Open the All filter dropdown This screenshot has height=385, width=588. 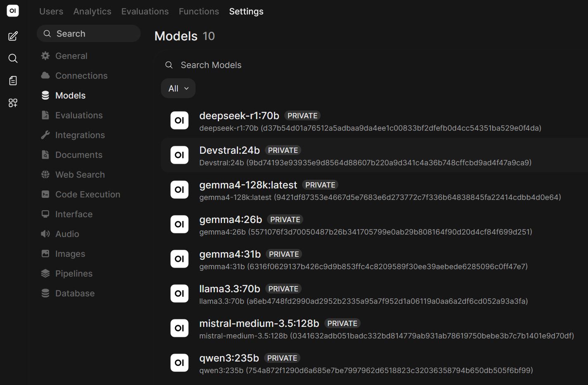click(178, 88)
